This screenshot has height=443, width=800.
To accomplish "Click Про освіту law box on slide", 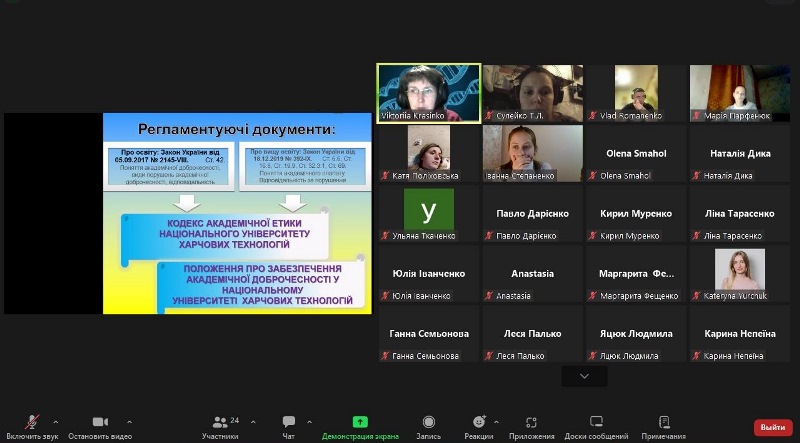I will [168, 166].
